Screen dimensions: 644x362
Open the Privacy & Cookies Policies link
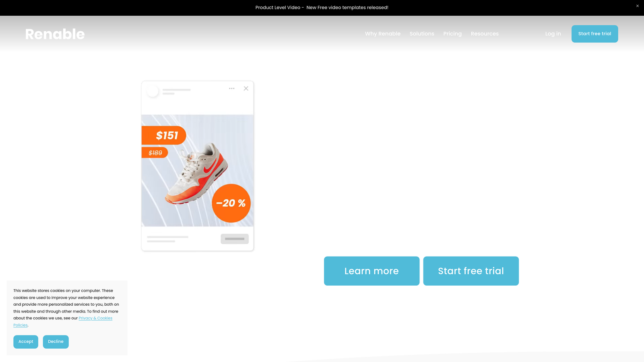pos(95,318)
